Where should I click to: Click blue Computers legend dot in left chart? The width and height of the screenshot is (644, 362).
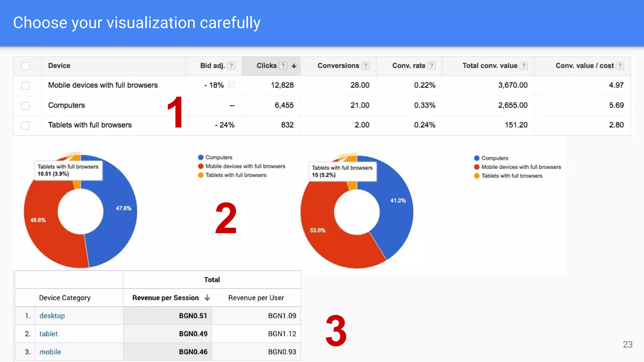pos(201,157)
